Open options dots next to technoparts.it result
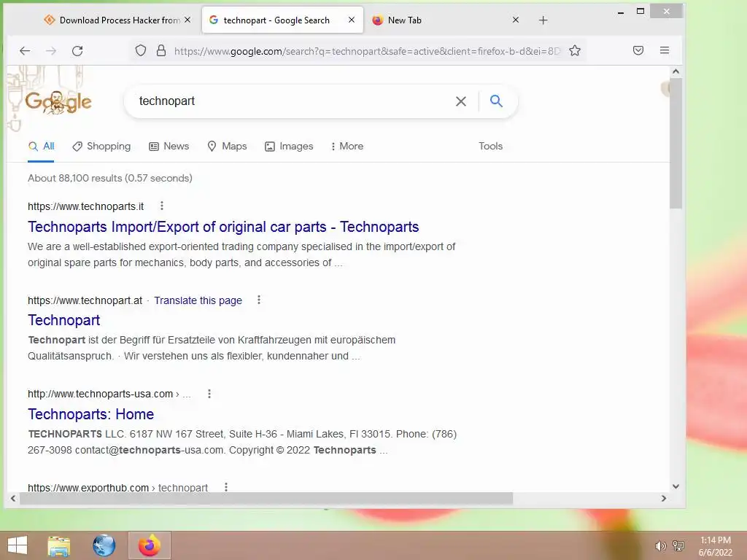Image resolution: width=747 pixels, height=560 pixels. pyautogui.click(x=162, y=206)
